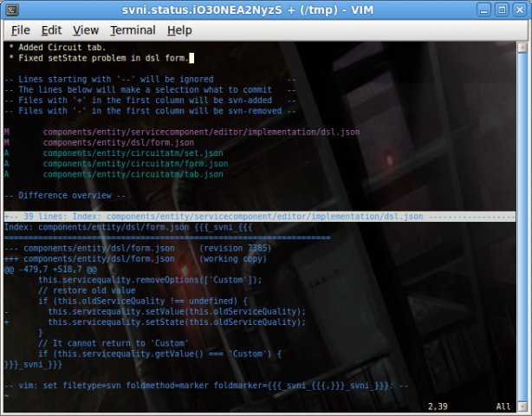The width and height of the screenshot is (532, 416).
Task: Open the File menu
Action: tap(20, 30)
